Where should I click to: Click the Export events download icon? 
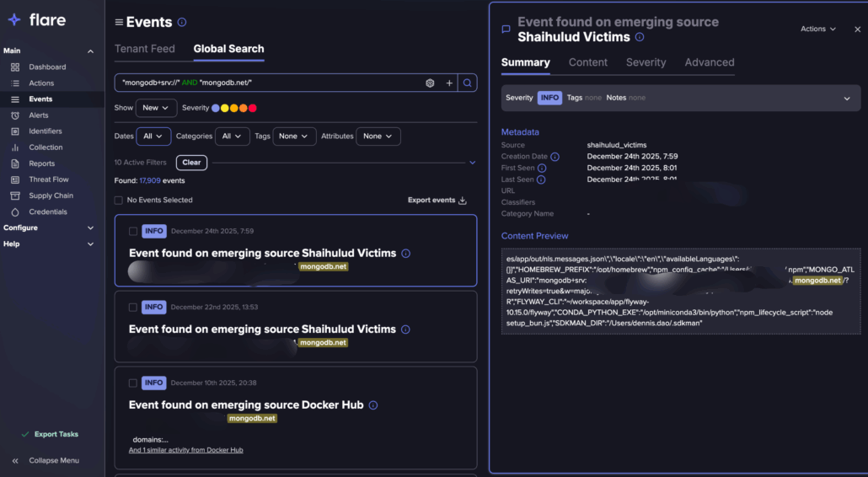[x=463, y=201]
